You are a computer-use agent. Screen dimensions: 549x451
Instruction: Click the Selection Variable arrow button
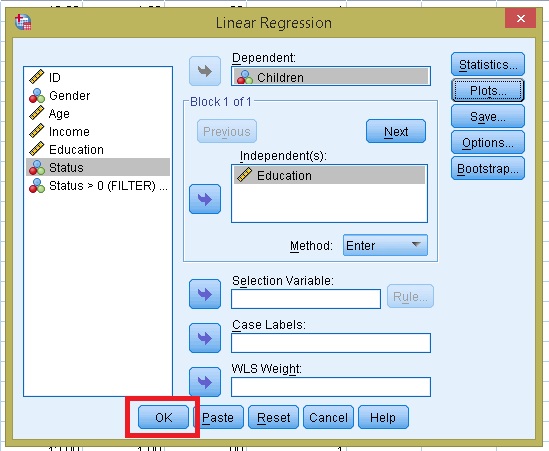coord(205,294)
